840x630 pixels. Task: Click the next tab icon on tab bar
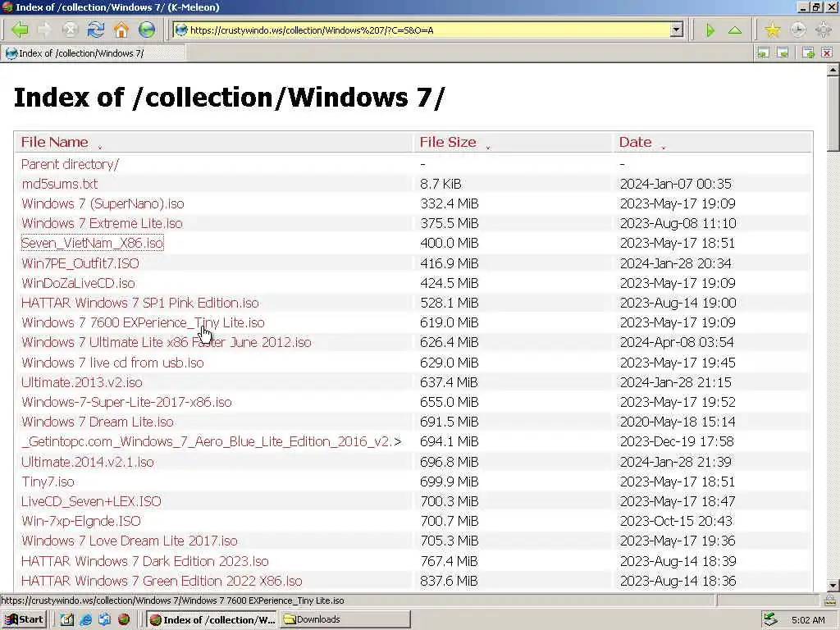(x=783, y=52)
